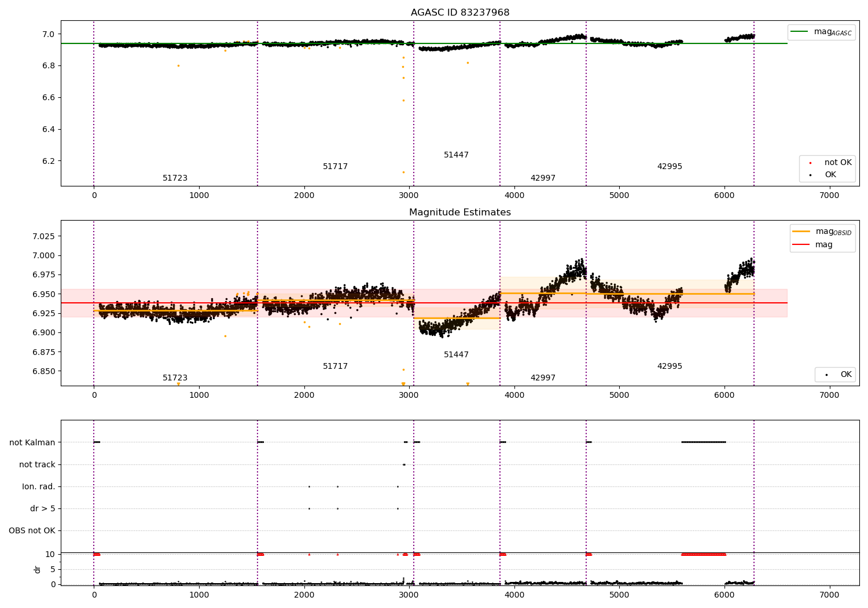This screenshot has height=608, width=868.
Task: Click OBSID label 51447 in top plot
Action: point(456,155)
